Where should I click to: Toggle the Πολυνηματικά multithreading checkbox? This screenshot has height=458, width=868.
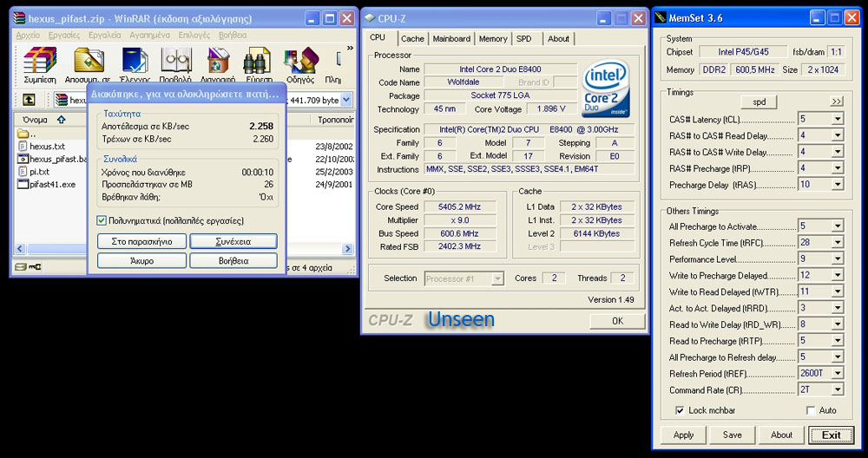click(x=102, y=220)
